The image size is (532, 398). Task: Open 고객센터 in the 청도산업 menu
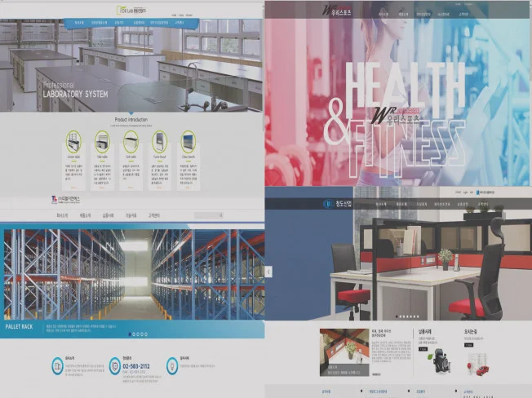click(483, 205)
